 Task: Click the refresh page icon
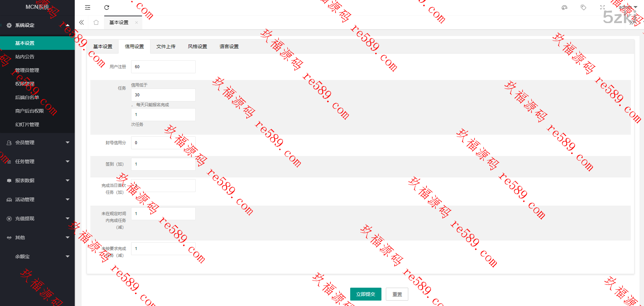point(107,7)
